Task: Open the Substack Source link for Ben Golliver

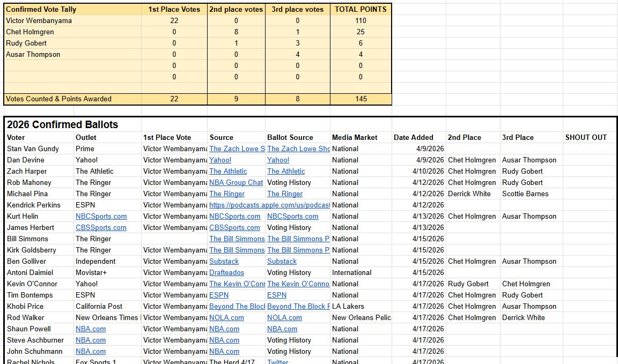Action: coord(224,261)
